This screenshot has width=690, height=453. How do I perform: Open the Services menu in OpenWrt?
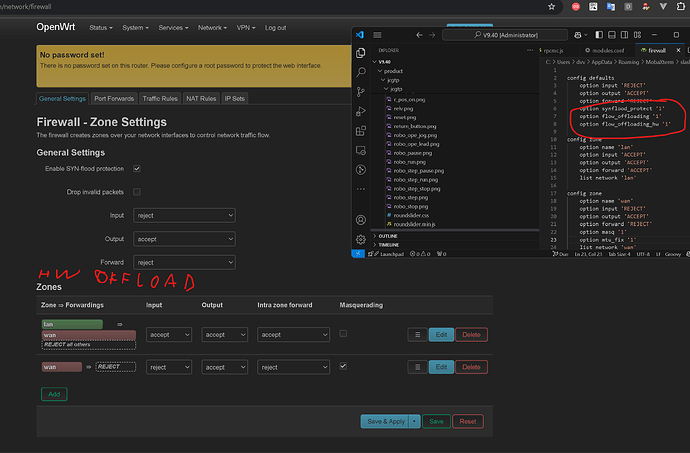173,28
